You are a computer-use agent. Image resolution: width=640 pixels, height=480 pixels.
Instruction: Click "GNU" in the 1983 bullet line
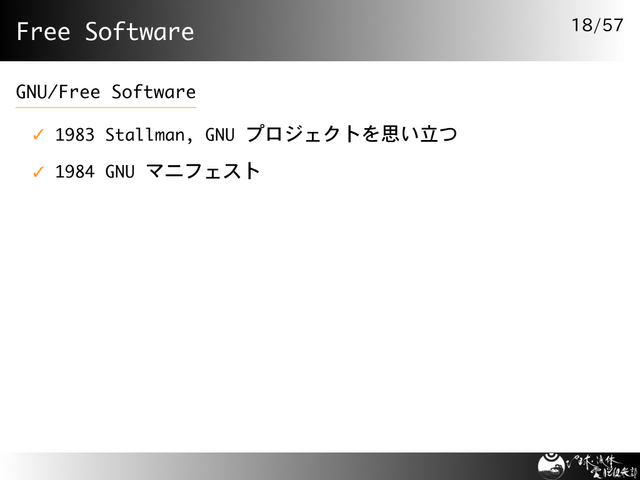[x=219, y=134]
